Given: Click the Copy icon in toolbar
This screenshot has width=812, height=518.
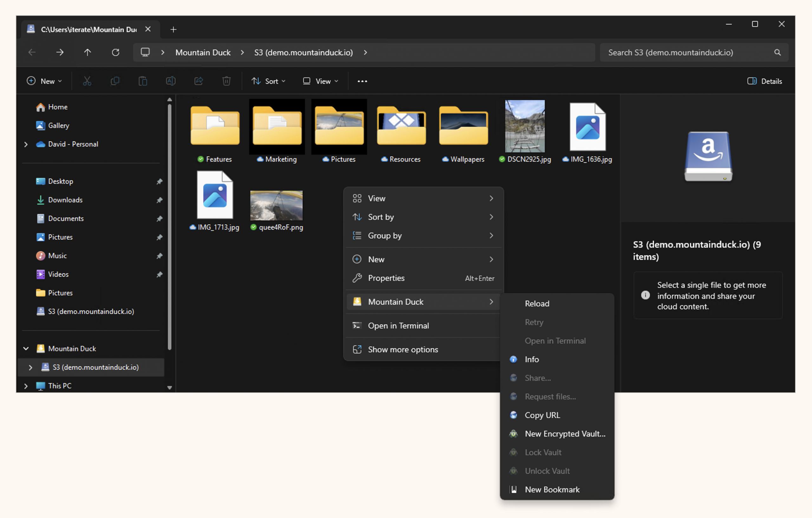Looking at the screenshot, I should coord(115,81).
